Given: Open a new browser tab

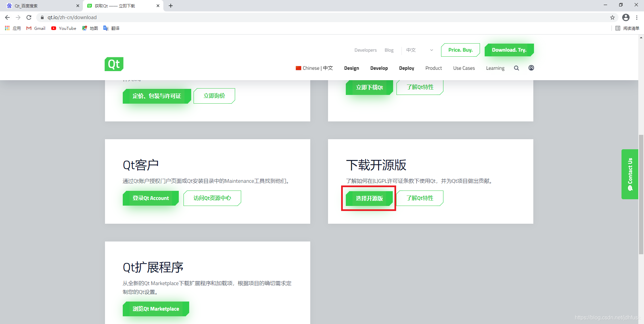Looking at the screenshot, I should pos(171,6).
